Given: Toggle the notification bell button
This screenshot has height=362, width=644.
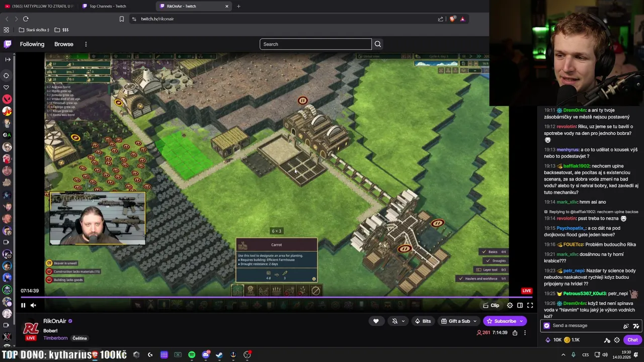Looking at the screenshot, I should click(x=395, y=321).
